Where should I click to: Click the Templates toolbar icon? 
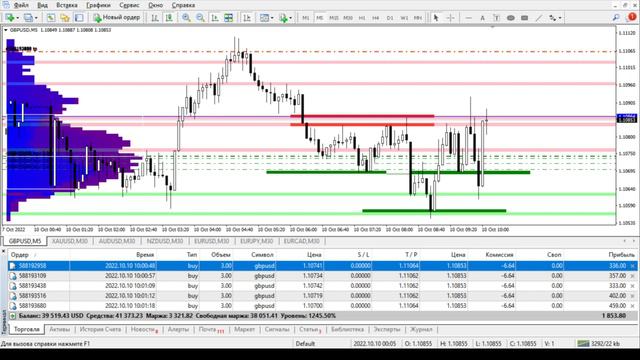(x=264, y=18)
